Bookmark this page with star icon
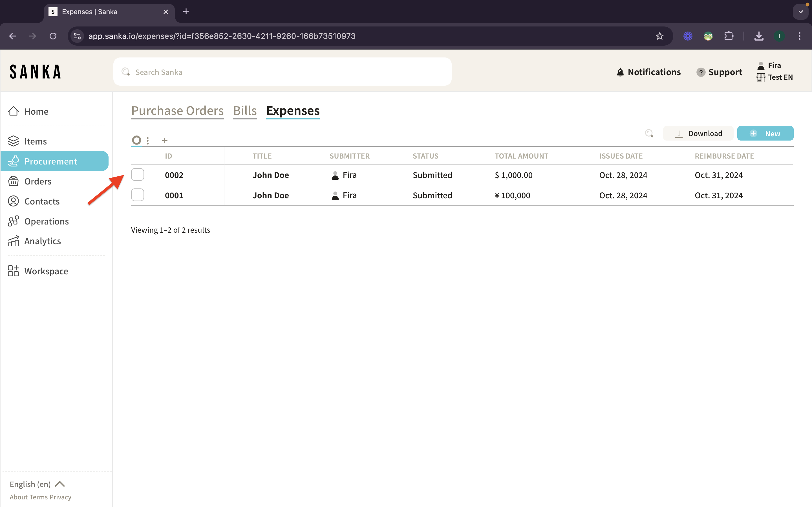The width and height of the screenshot is (812, 507). [x=659, y=36]
